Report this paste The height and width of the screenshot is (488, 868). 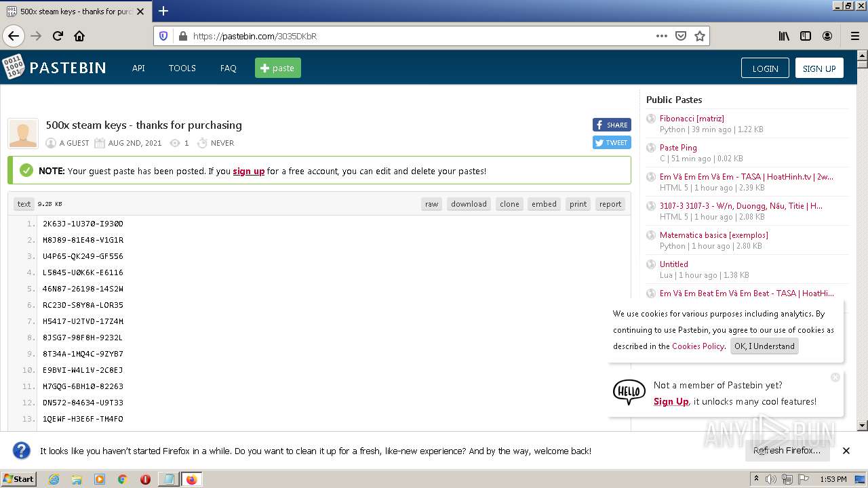(610, 204)
